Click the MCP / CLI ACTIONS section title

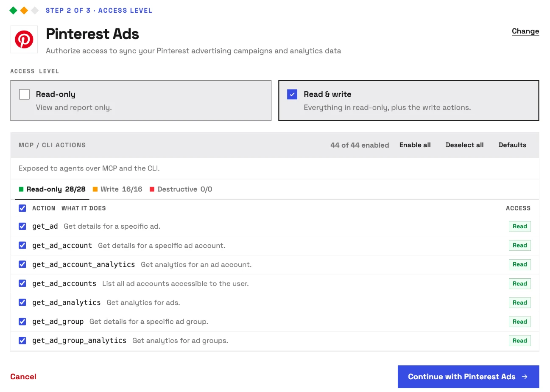pos(52,145)
